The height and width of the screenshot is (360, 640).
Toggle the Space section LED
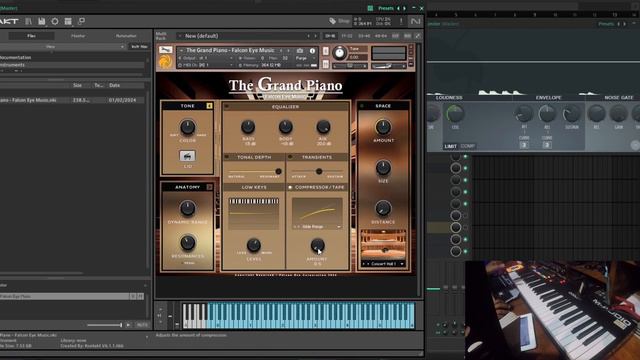click(362, 106)
